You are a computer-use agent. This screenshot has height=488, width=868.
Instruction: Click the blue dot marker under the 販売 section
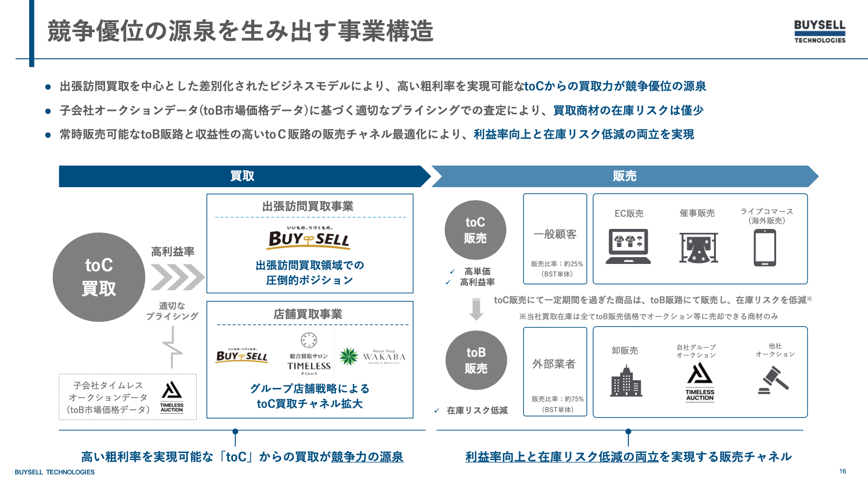pyautogui.click(x=628, y=432)
